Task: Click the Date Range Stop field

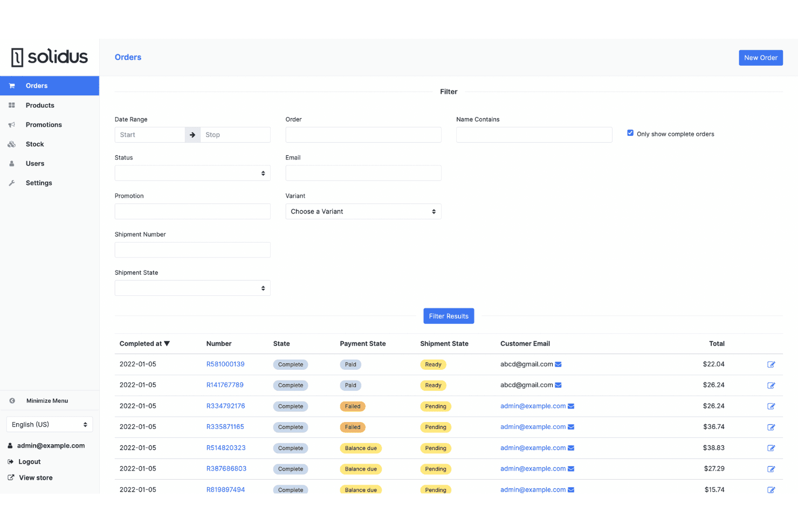Action: coord(236,135)
